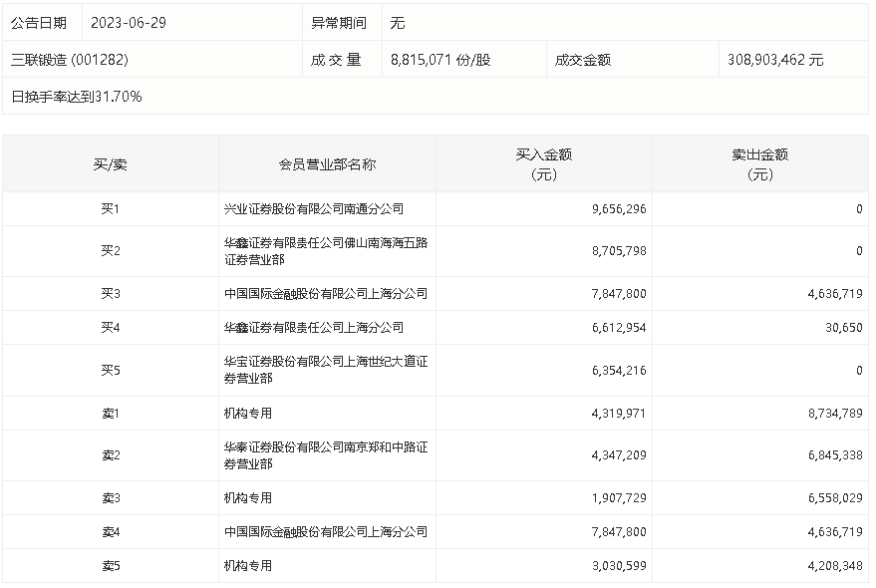The height and width of the screenshot is (588, 876).
Task: Click the 日换手率达到31.70% note
Action: point(77,97)
